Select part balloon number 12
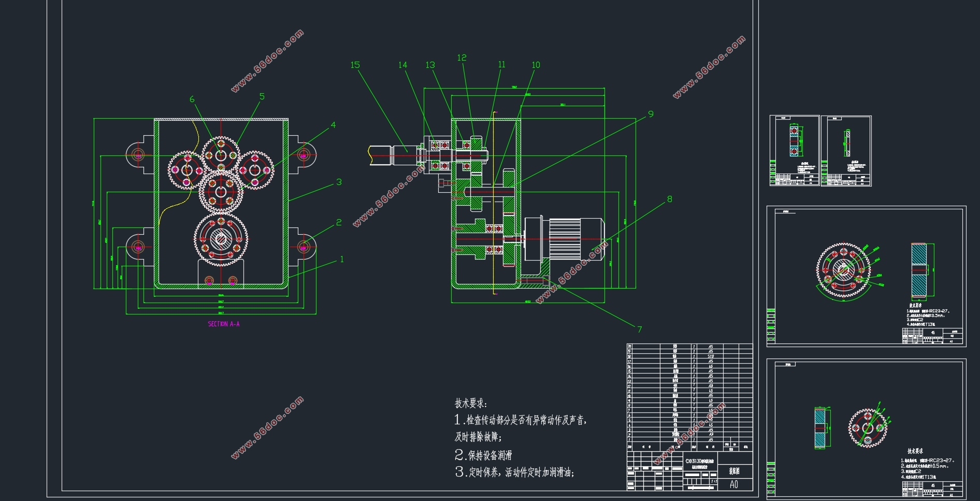 pos(462,58)
